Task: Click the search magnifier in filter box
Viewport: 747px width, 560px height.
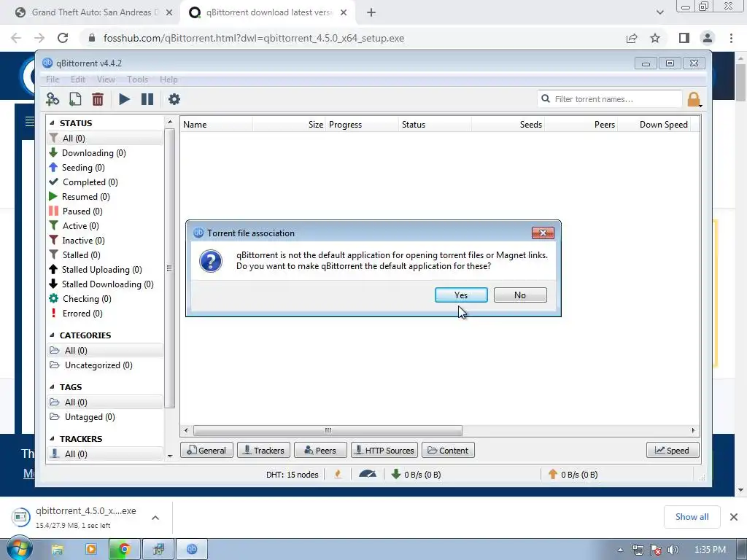Action: pos(546,98)
